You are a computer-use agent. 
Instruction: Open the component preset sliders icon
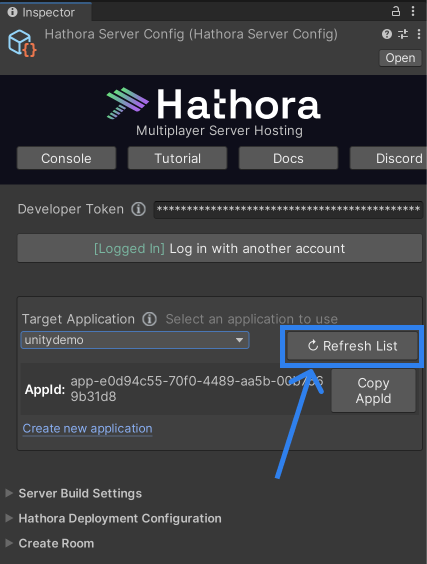(x=403, y=34)
